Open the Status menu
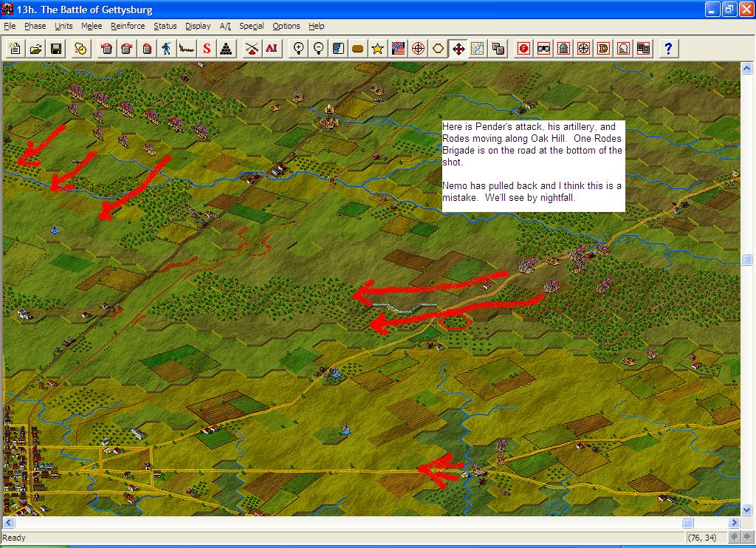This screenshot has height=548, width=756. coord(165,26)
